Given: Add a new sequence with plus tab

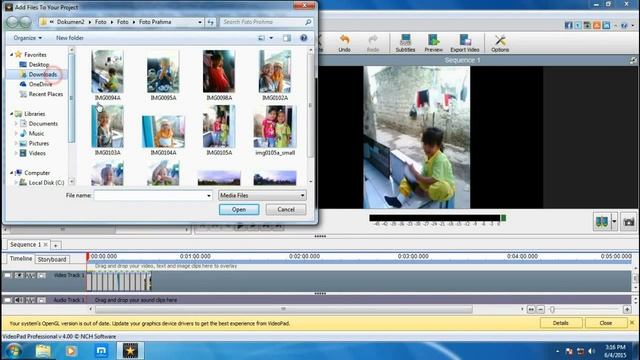Looking at the screenshot, I should coord(56,245).
